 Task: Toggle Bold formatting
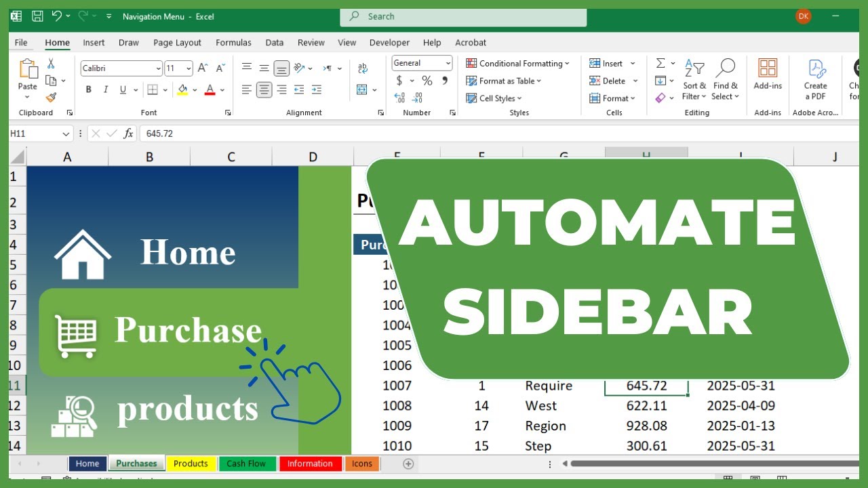coord(88,89)
